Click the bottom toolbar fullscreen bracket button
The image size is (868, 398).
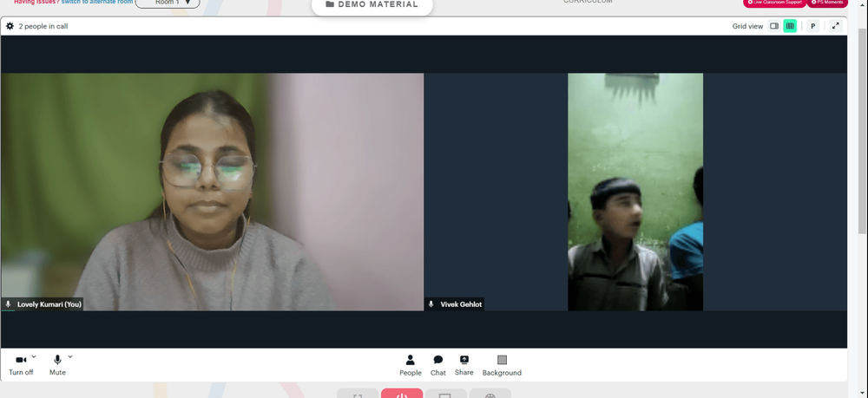tap(358, 394)
